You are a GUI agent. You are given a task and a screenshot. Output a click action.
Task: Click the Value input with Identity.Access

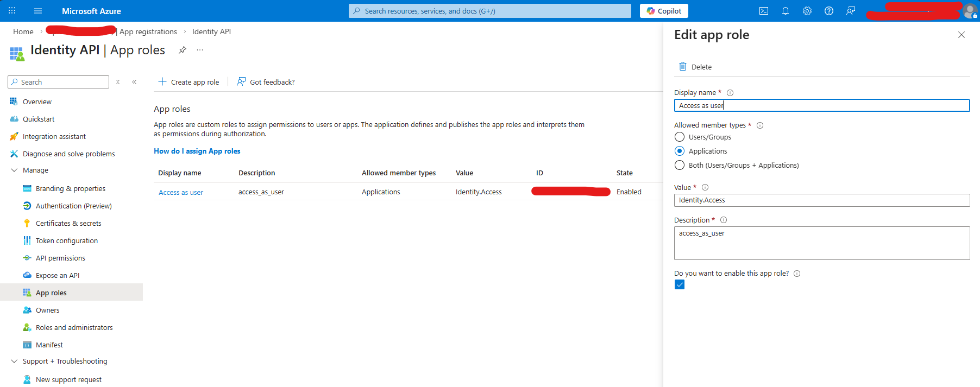pos(822,200)
